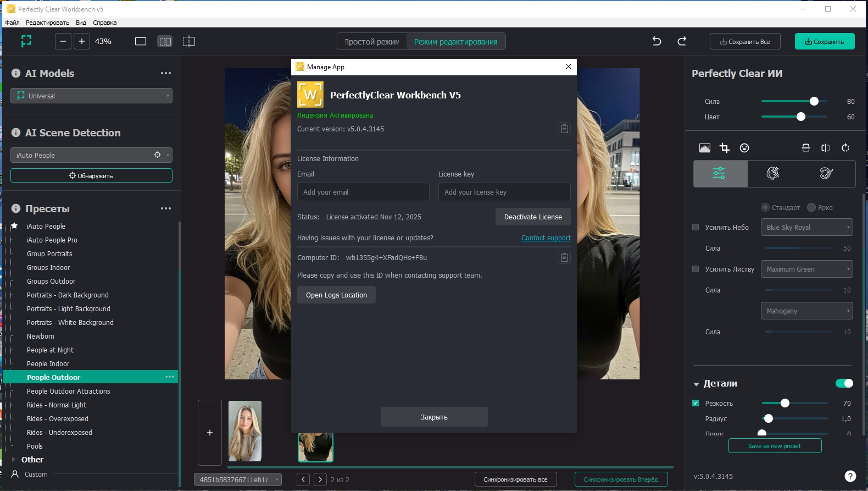Click the Perfectly Clear logo icon in the toolbar

click(26, 41)
